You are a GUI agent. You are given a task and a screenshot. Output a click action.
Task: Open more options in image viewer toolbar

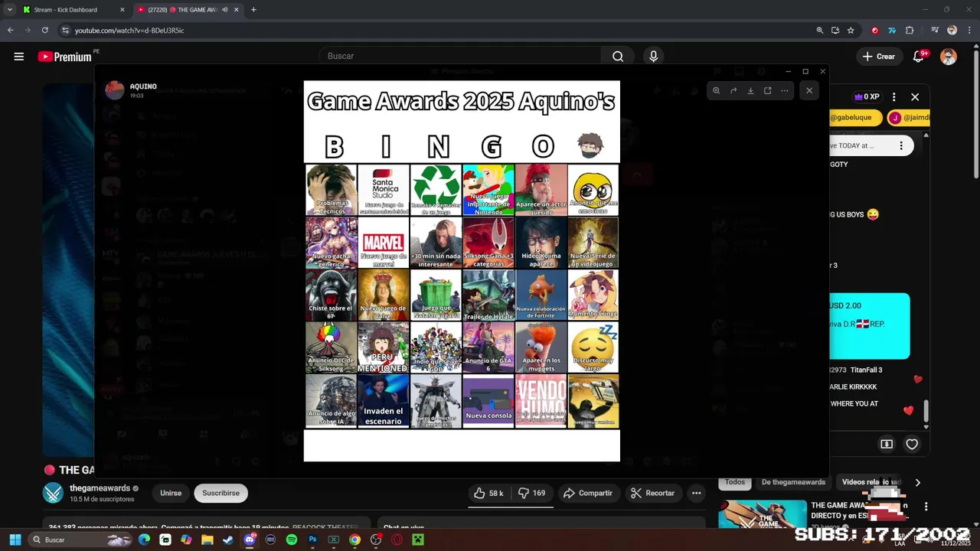(784, 90)
